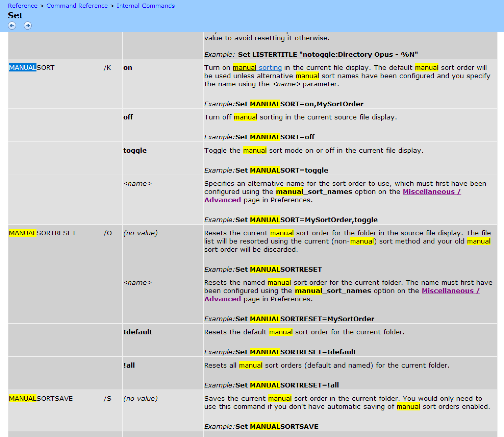Click example 'Set MANUALSORT=toggle'
The height and width of the screenshot is (437, 504).
pos(282,170)
